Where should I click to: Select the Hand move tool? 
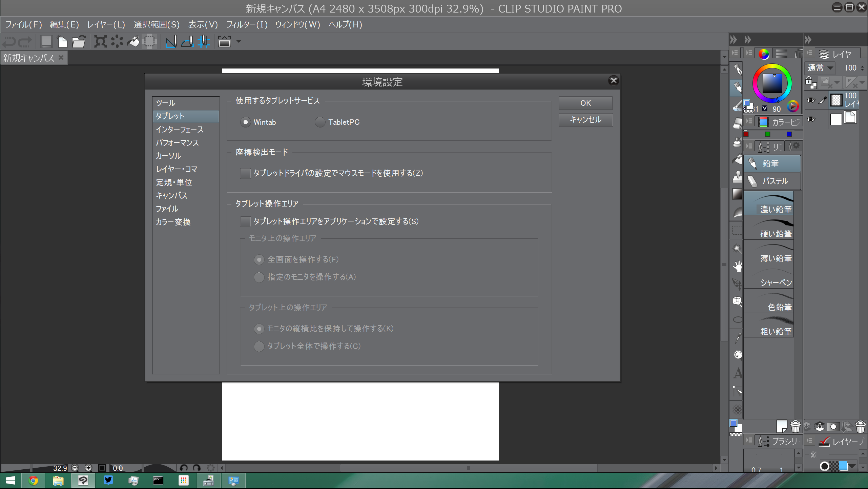(x=738, y=266)
